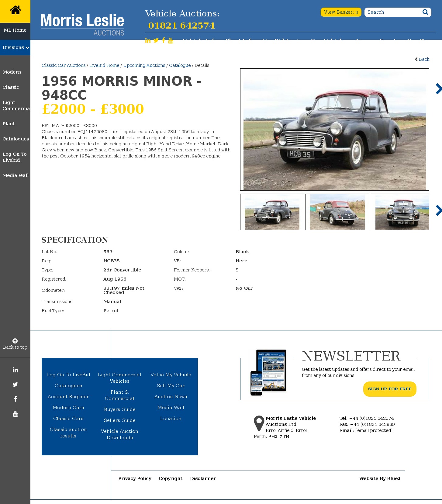Viewport: 442px width, 504px height.
Task: Click the View Basket button
Action: [x=341, y=12]
